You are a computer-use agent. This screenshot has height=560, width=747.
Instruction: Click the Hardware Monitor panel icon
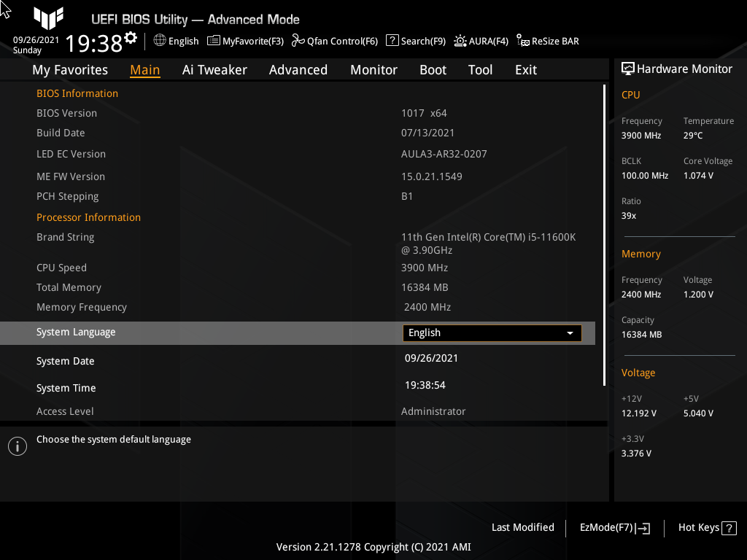click(x=629, y=68)
